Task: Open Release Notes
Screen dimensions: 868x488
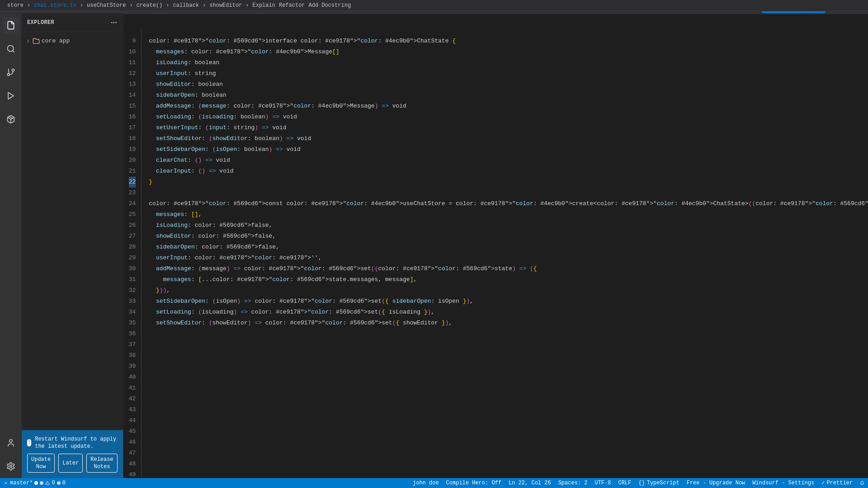Action: (102, 463)
